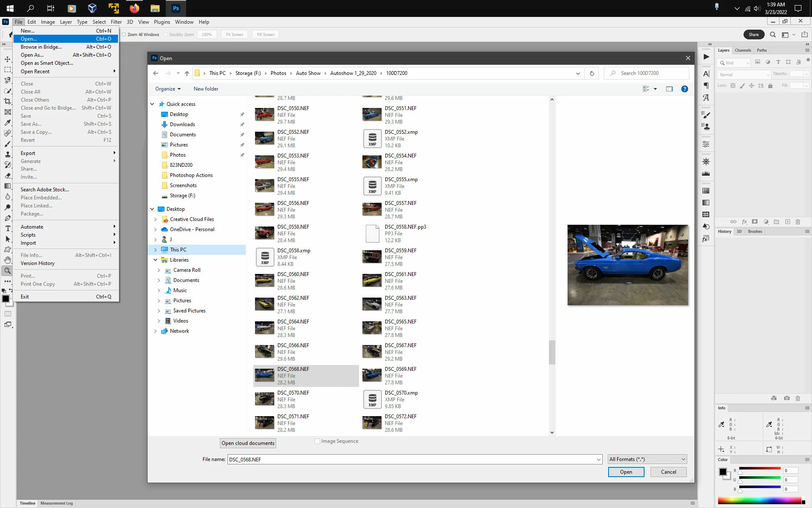Enable the Image Sequence checkbox
The image size is (812, 508).
pos(317,441)
